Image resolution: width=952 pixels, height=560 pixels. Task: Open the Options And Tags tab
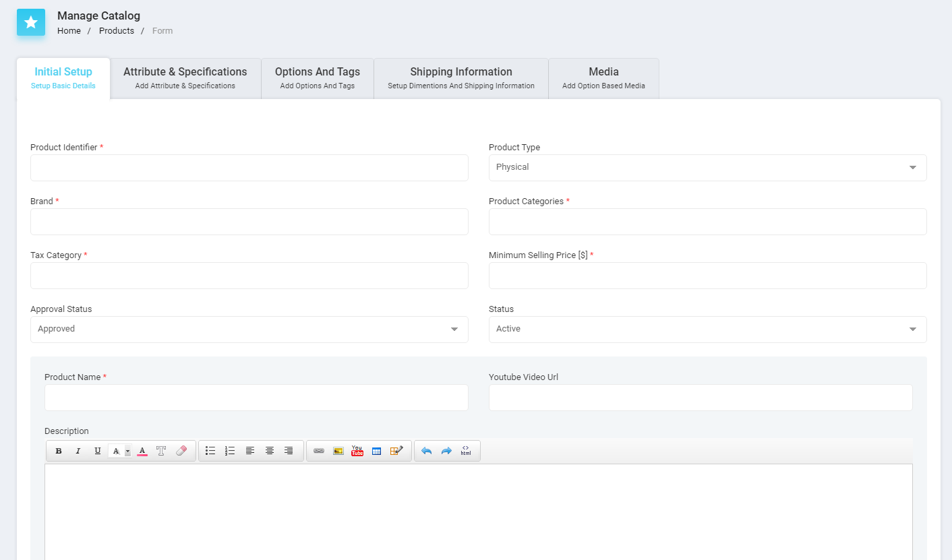pos(317,77)
